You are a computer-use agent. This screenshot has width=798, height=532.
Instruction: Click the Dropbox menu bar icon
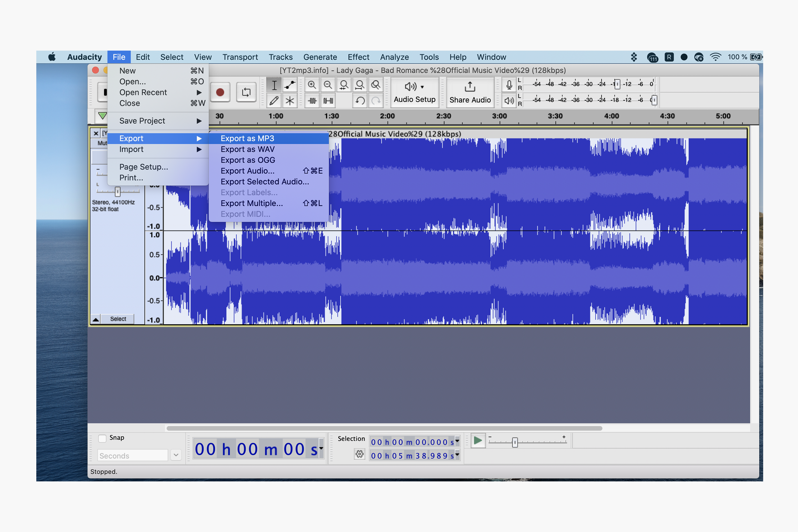click(634, 57)
